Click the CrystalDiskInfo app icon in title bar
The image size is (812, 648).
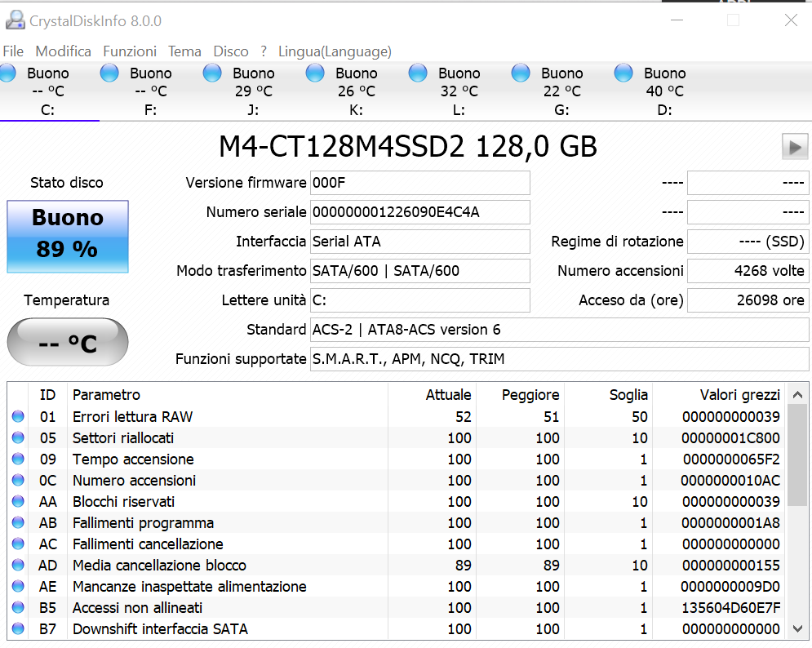15,20
